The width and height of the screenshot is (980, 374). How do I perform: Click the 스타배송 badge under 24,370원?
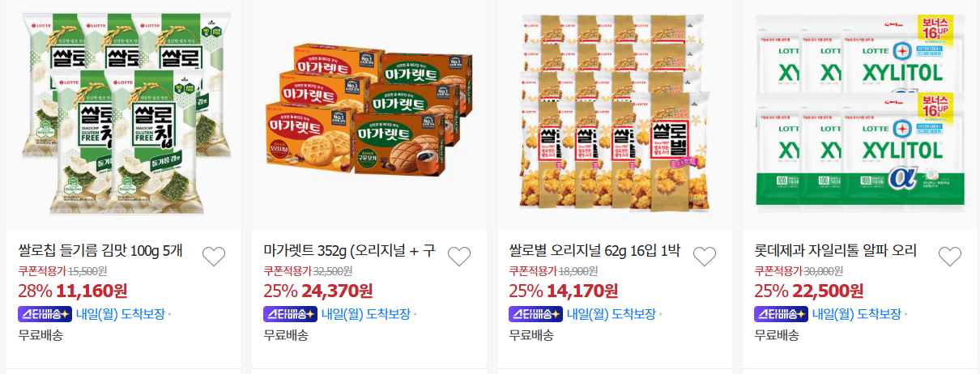coord(290,314)
